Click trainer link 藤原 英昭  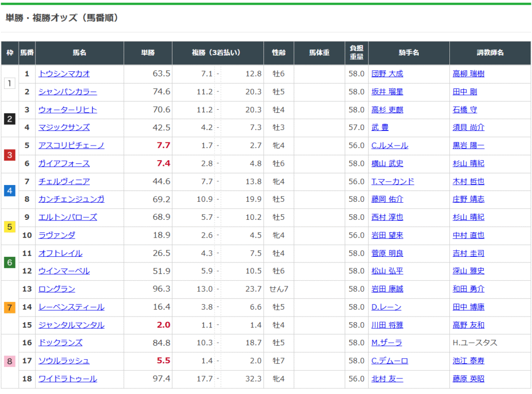(x=468, y=379)
